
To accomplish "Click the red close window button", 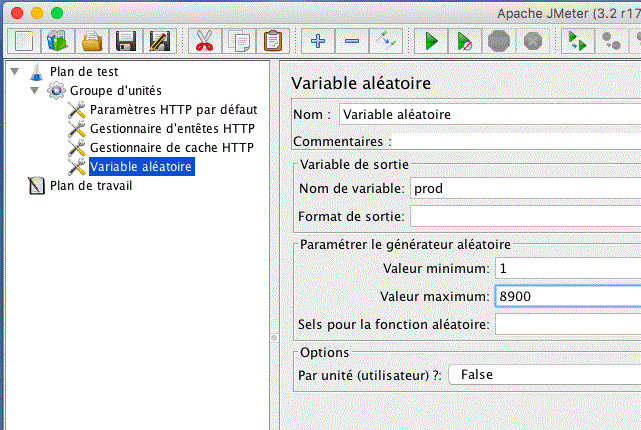I will pos(17,13).
